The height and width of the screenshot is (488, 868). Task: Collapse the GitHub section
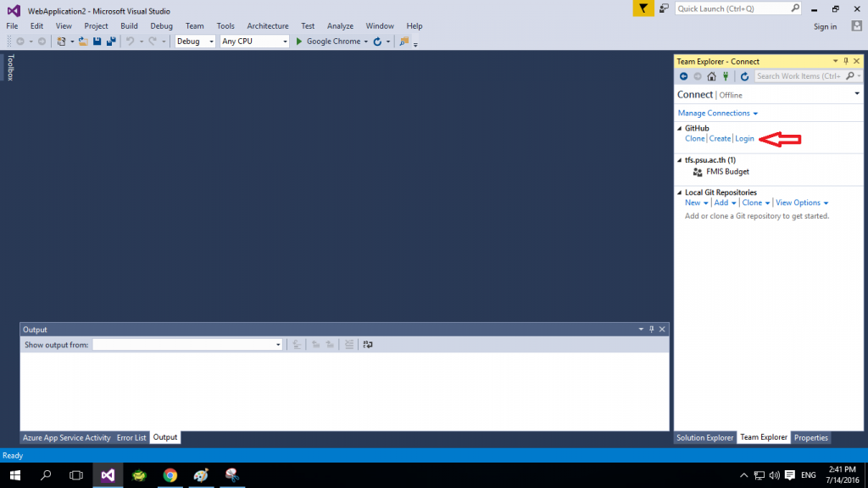[x=678, y=128]
